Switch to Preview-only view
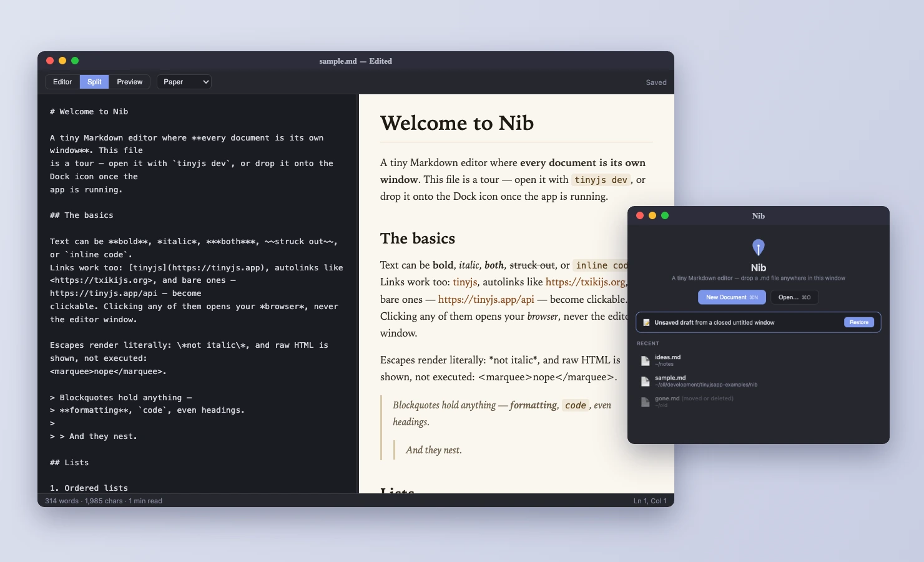 (130, 82)
